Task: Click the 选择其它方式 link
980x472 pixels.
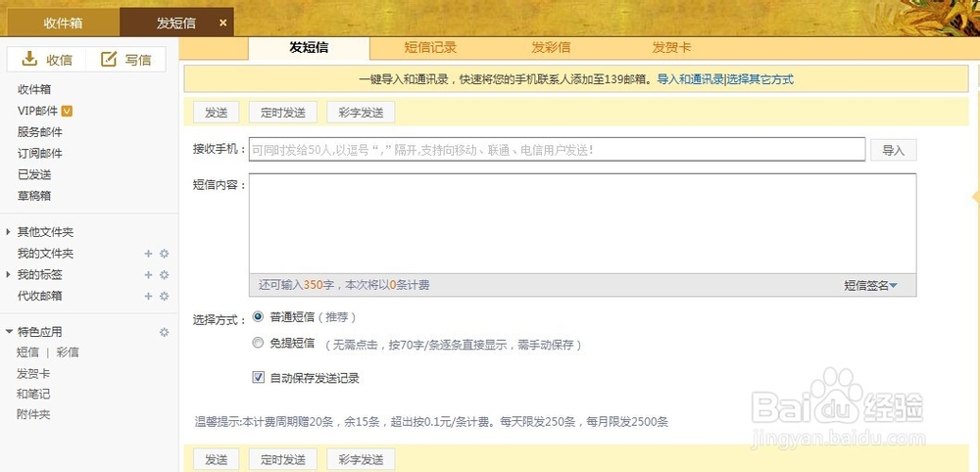Action: 760,79
